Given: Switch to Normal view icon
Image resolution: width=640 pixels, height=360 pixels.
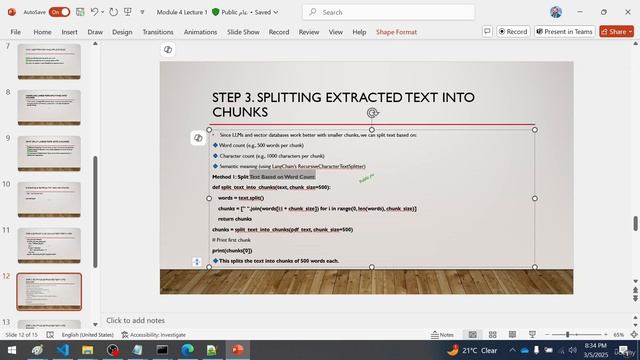Looking at the screenshot, I should point(473,335).
